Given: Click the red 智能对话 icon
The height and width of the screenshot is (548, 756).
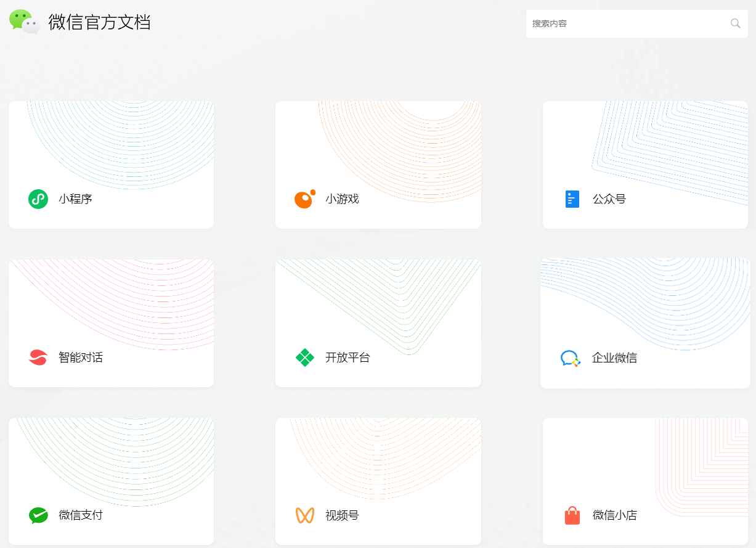Looking at the screenshot, I should click(x=38, y=358).
